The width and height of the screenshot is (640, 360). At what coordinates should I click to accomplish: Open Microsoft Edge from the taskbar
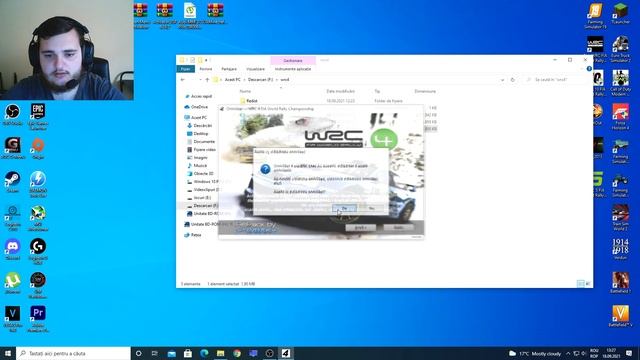tap(204, 353)
